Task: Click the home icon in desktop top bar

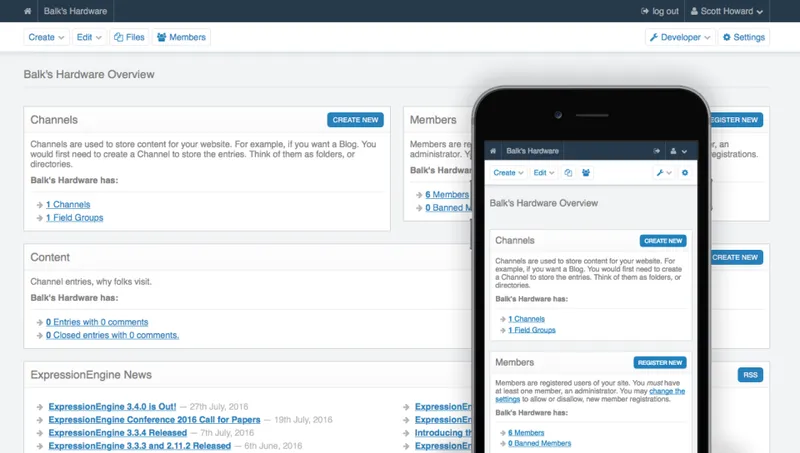Action: tap(28, 11)
